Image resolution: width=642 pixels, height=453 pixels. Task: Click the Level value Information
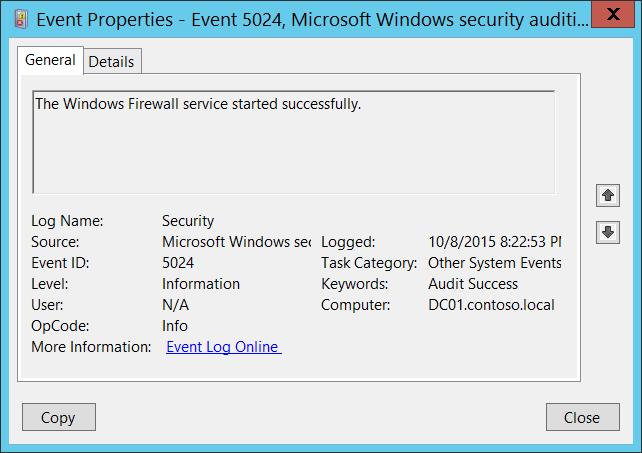pyautogui.click(x=201, y=283)
